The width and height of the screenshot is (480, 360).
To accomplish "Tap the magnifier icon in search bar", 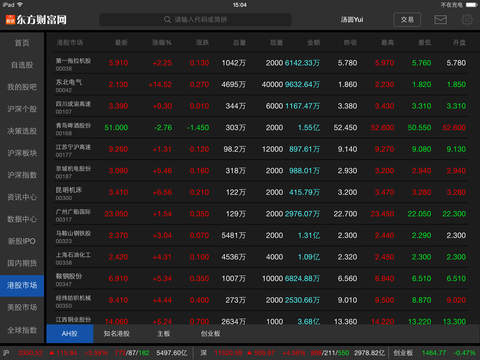I will [168, 20].
